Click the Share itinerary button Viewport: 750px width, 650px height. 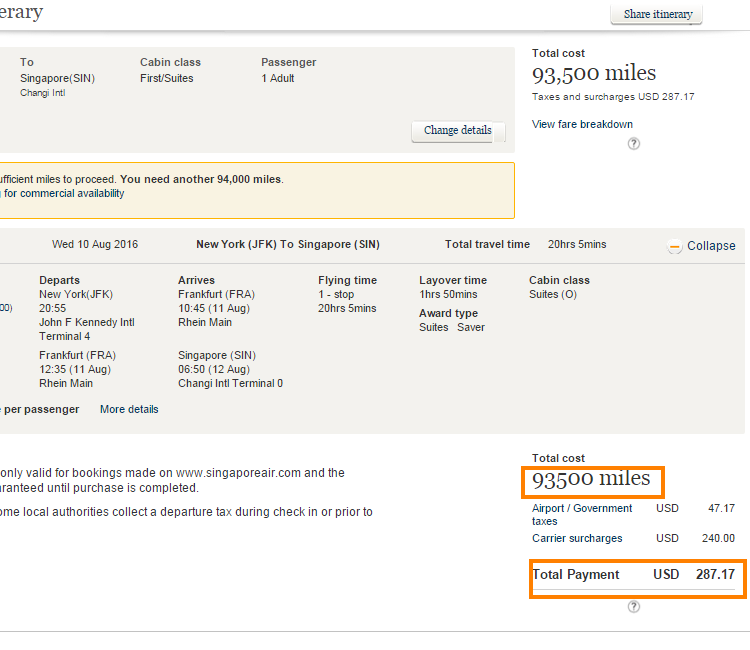tap(656, 15)
